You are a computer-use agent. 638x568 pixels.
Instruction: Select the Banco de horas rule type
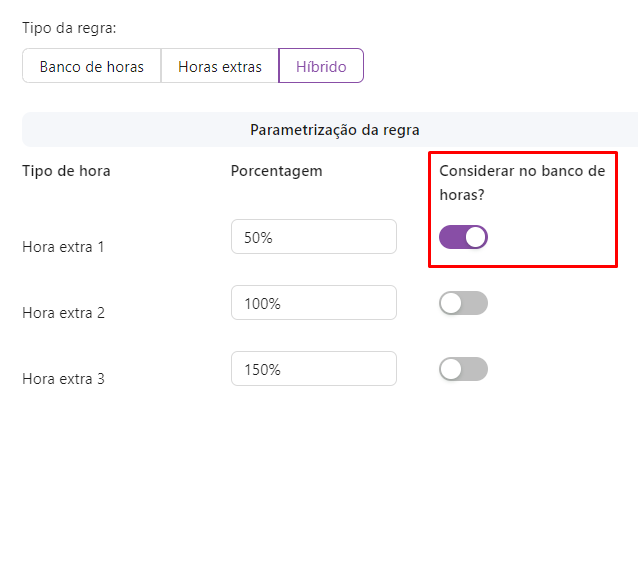[92, 67]
